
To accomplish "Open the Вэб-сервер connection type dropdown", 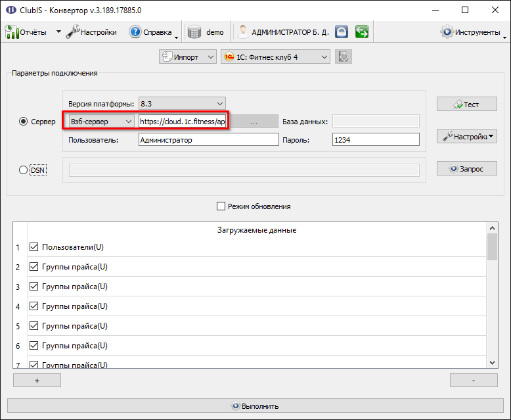I will [101, 122].
